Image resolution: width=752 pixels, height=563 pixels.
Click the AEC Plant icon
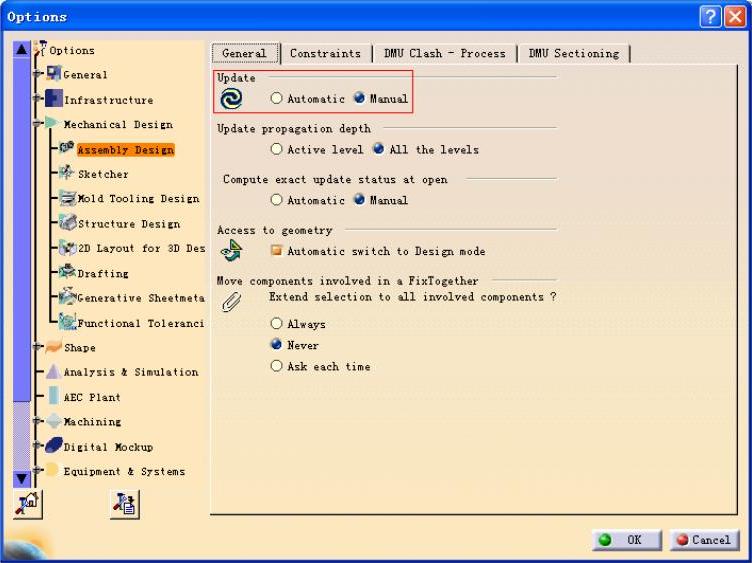(54, 396)
